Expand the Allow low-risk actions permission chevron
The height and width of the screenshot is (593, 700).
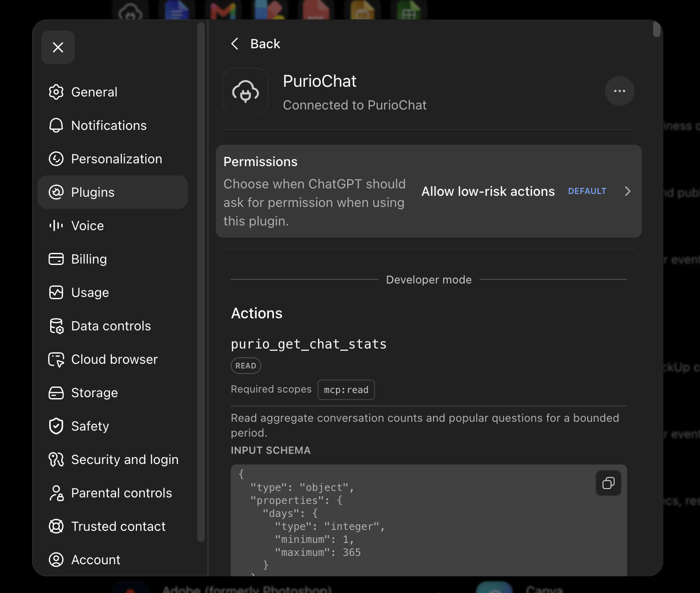(628, 191)
